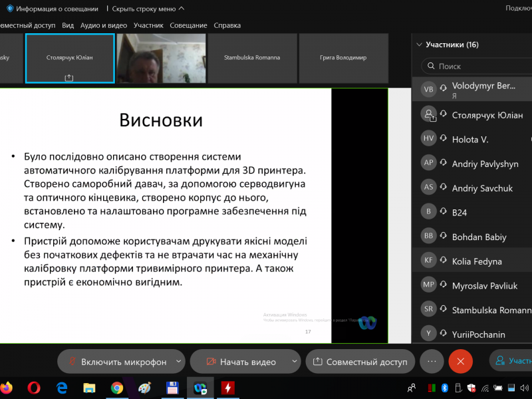This screenshot has width=532, height=399.
Task: Open Opera browser from the taskbar
Action: coord(34,388)
